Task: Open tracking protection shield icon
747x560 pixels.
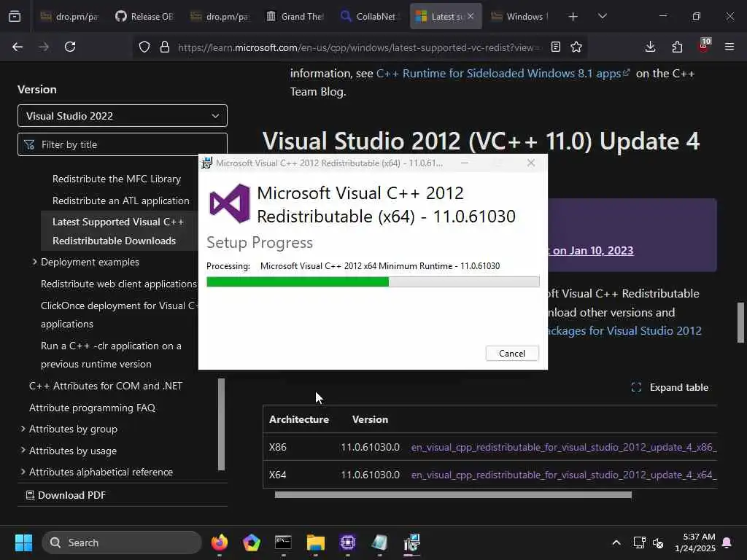Action: coord(144,47)
